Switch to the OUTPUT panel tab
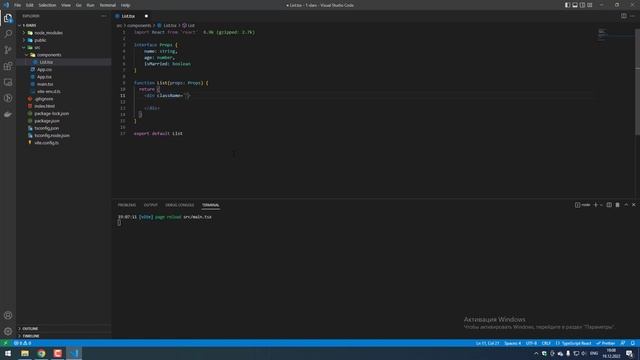Viewport: 640px width, 360px height. (x=151, y=205)
